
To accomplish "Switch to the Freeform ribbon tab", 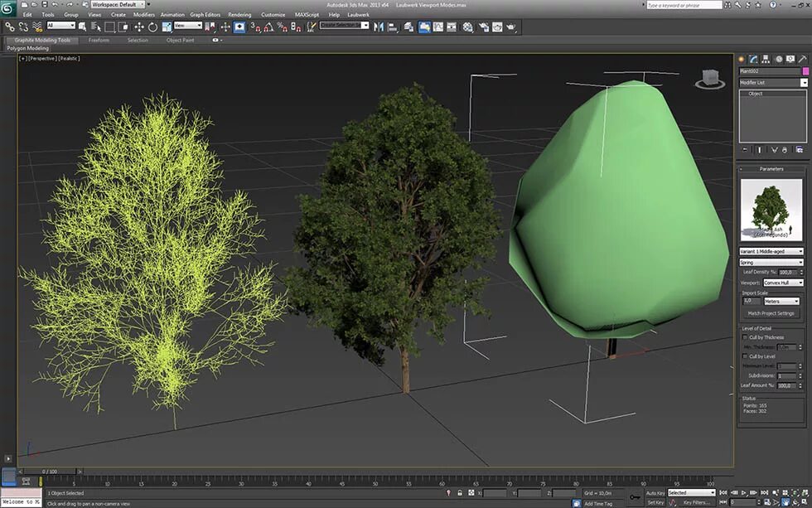I will point(99,40).
